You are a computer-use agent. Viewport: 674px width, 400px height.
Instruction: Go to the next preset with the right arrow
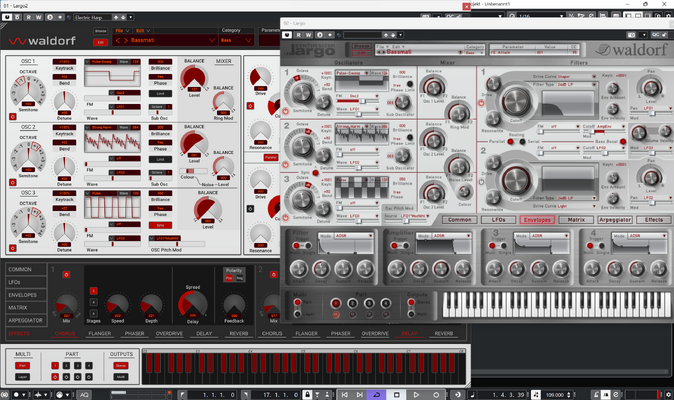click(126, 40)
